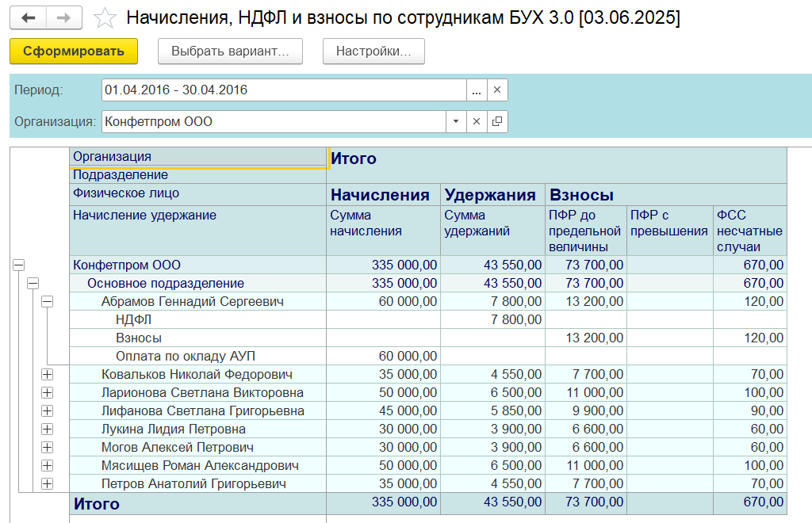Clear the Организация field with X
812x523 pixels.
(x=477, y=121)
